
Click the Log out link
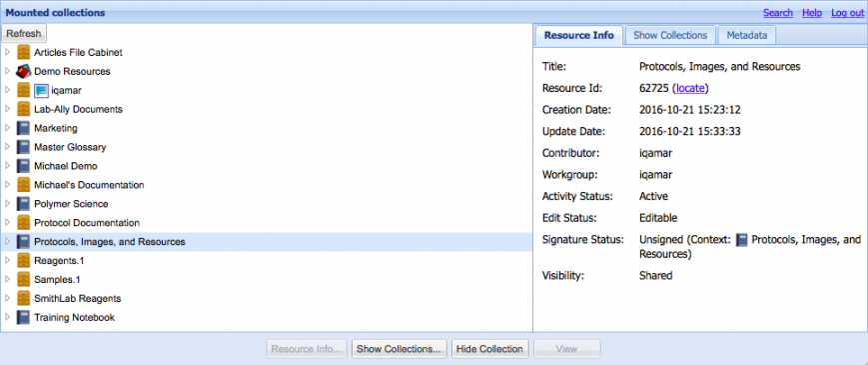847,13
